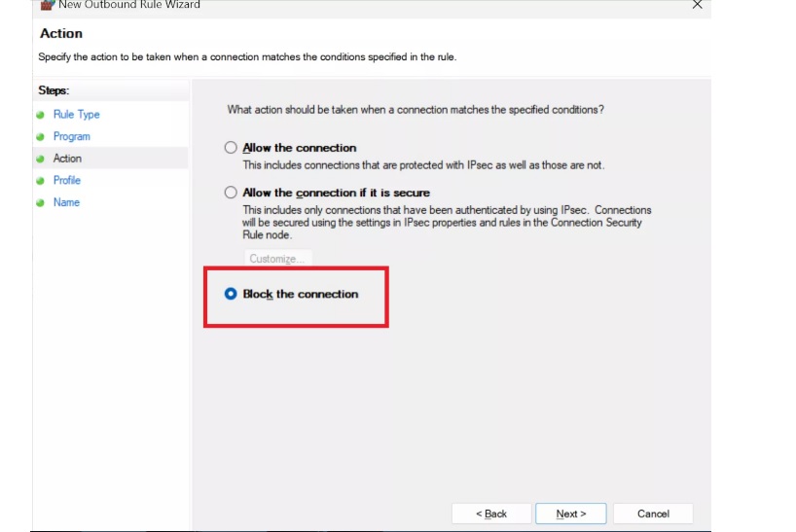The width and height of the screenshot is (796, 532).
Task: Jump to the Name step
Action: (x=66, y=202)
